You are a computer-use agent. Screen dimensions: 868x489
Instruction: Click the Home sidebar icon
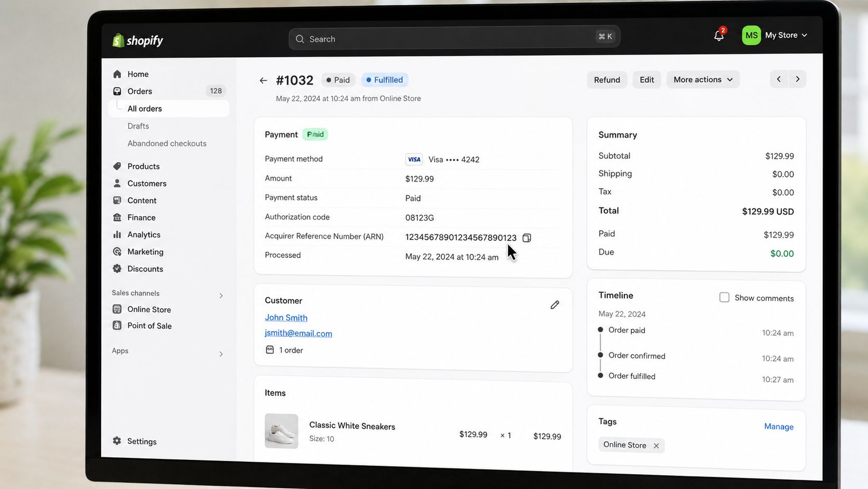coord(117,74)
